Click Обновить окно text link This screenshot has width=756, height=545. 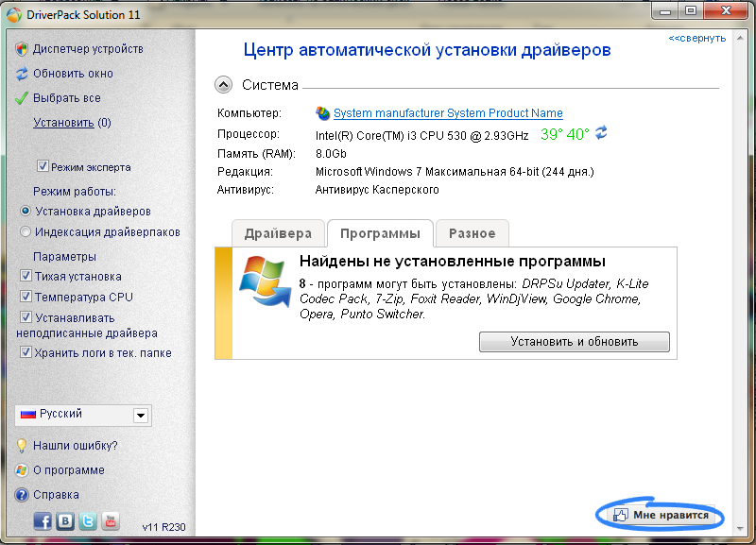point(74,74)
